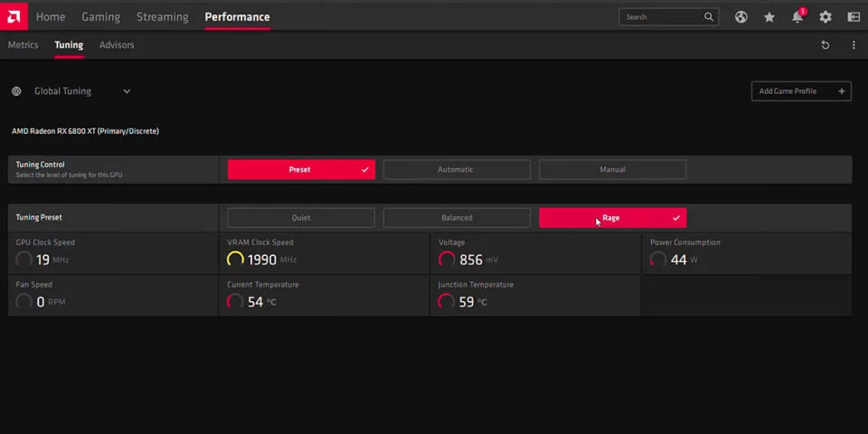Select Automatic tuning control
This screenshot has width=868, height=434.
(457, 169)
